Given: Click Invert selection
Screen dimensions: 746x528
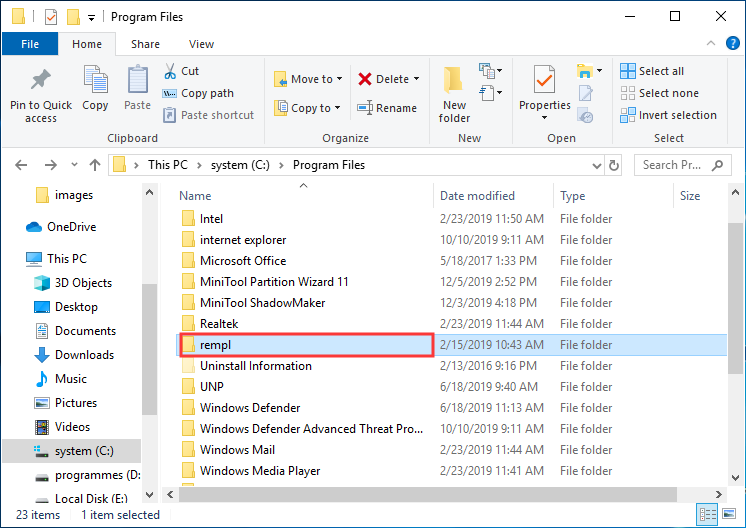Looking at the screenshot, I should (668, 115).
